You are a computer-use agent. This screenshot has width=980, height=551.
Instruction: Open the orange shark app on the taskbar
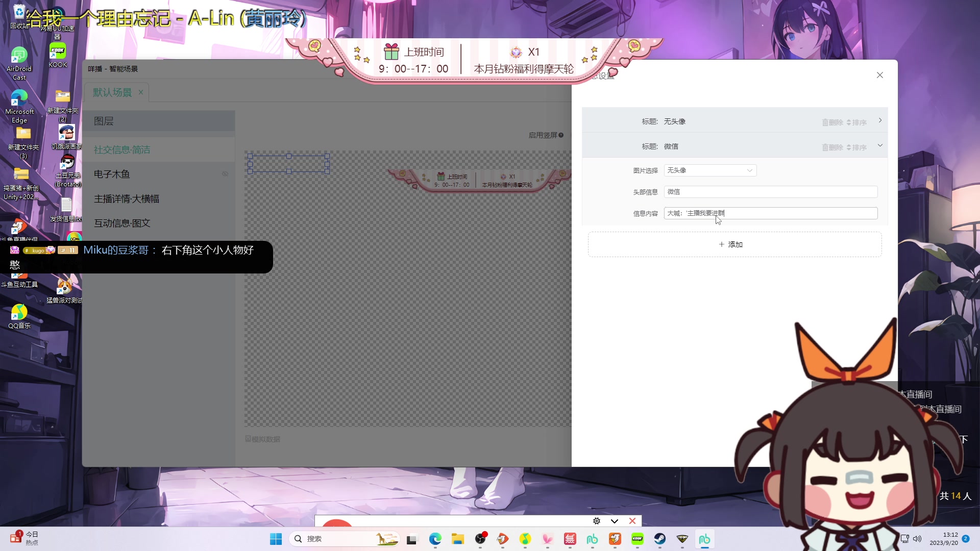tap(615, 539)
